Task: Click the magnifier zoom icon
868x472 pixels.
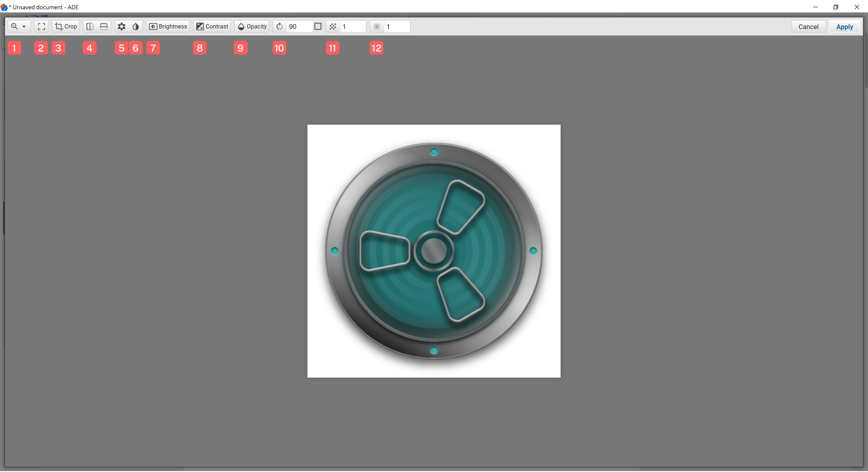Action: click(x=14, y=27)
